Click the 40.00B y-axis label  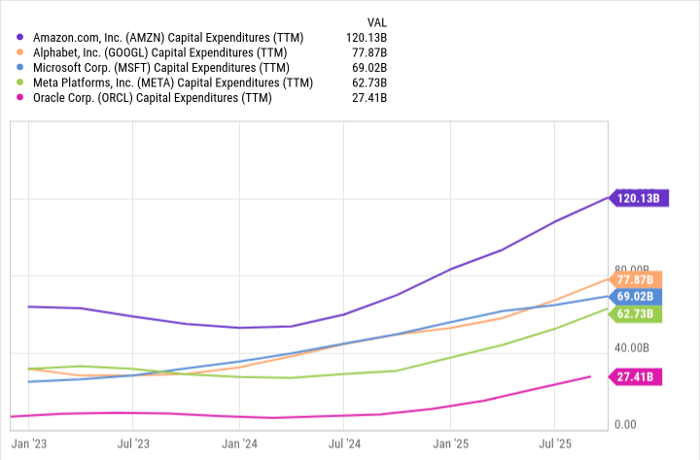tap(631, 348)
